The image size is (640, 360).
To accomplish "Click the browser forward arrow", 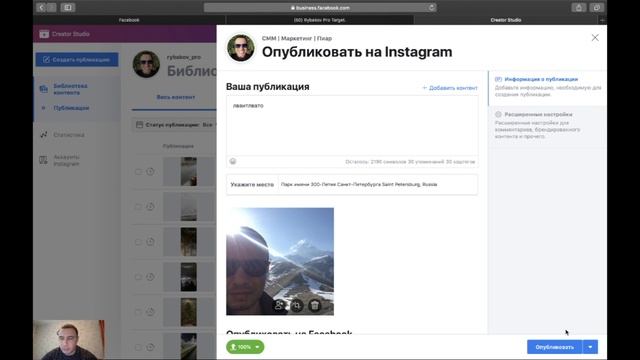I will [51, 7].
